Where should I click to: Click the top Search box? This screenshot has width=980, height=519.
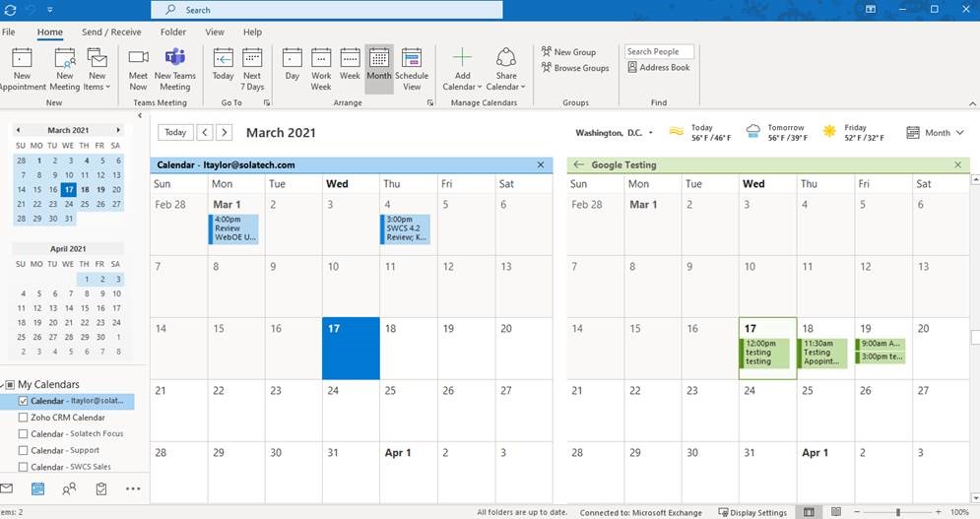point(326,10)
